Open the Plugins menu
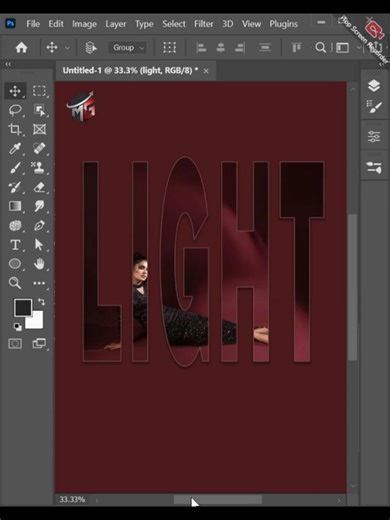 tap(284, 24)
